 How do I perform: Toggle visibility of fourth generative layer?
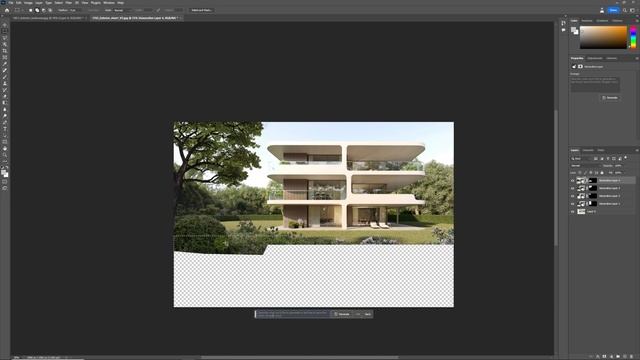[572, 204]
